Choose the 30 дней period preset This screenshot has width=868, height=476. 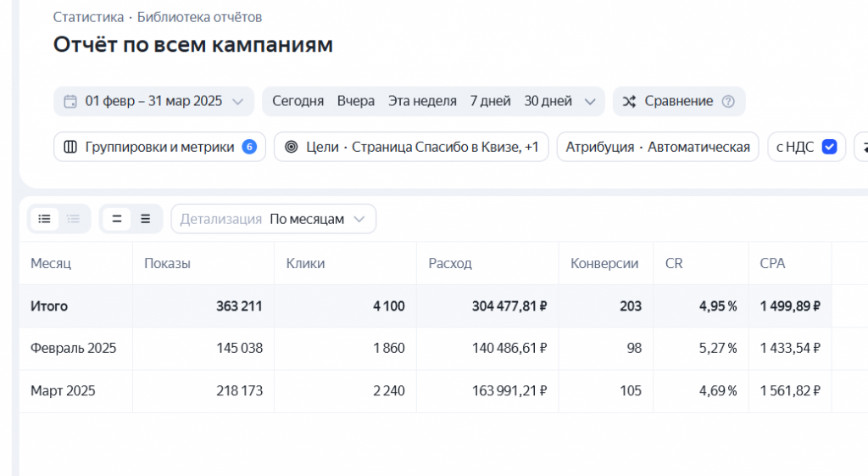[x=548, y=102]
